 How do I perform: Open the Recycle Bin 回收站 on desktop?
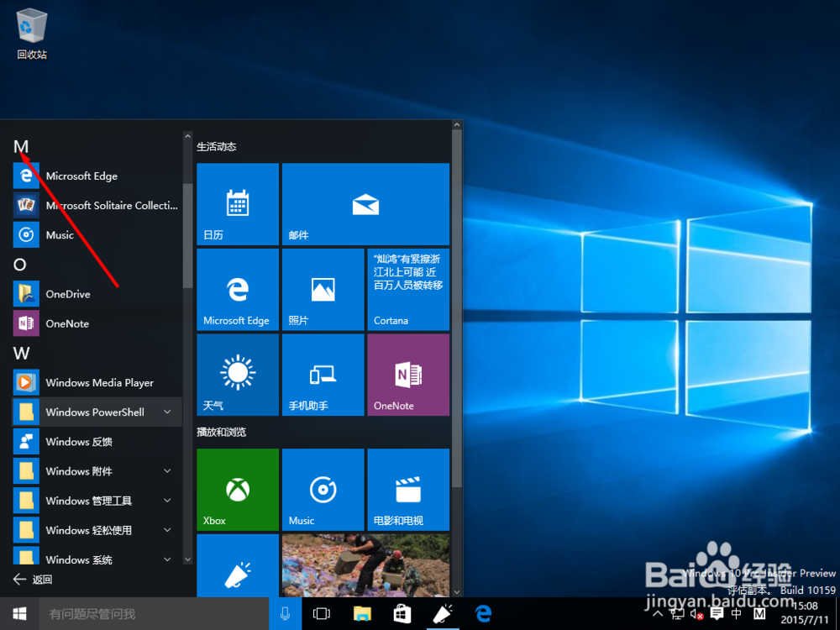pos(32,34)
